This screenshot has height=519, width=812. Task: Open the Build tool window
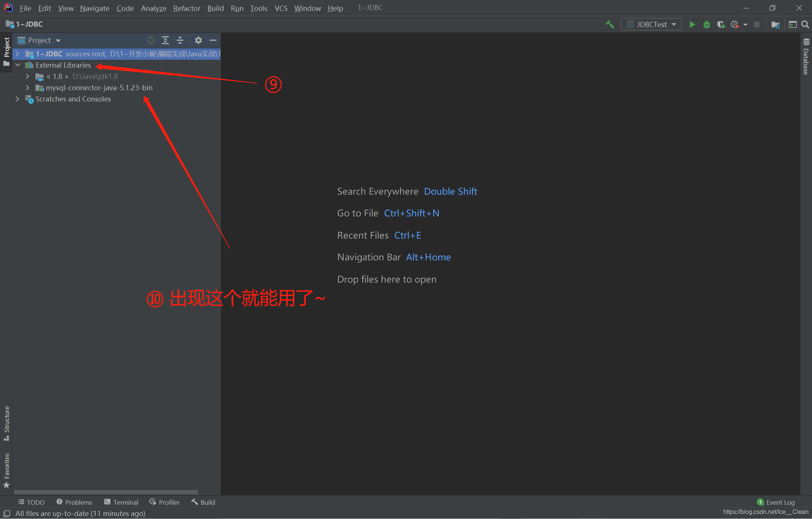(203, 502)
